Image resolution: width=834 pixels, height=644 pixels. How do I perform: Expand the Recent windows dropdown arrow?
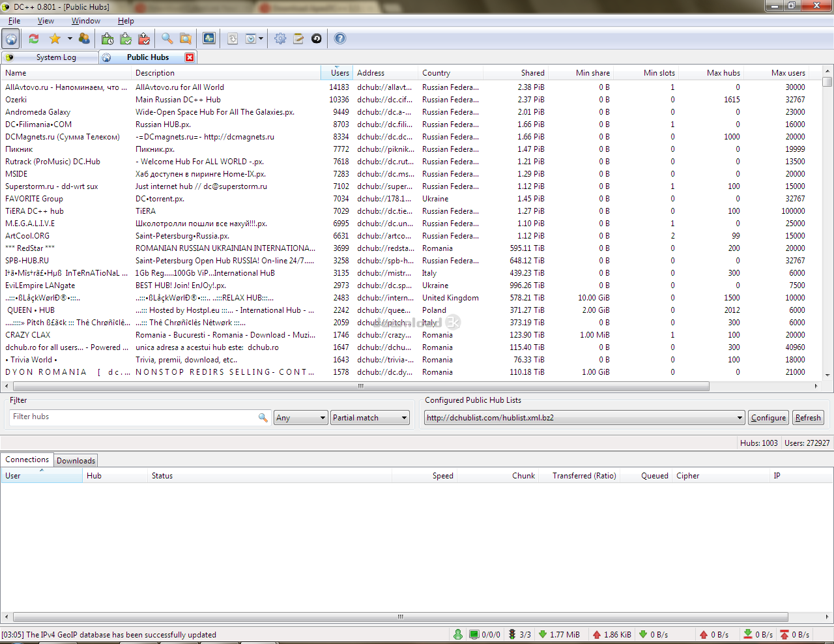pyautogui.click(x=261, y=38)
